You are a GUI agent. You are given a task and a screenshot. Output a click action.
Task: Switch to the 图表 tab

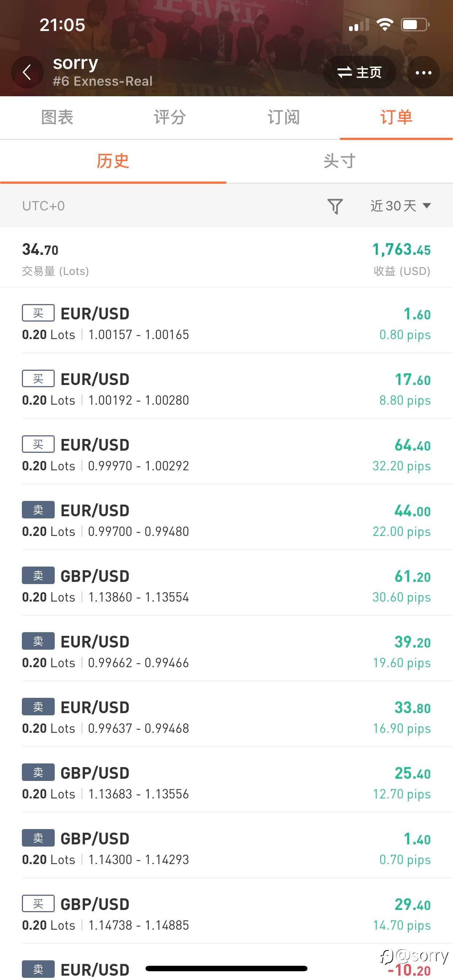click(57, 117)
